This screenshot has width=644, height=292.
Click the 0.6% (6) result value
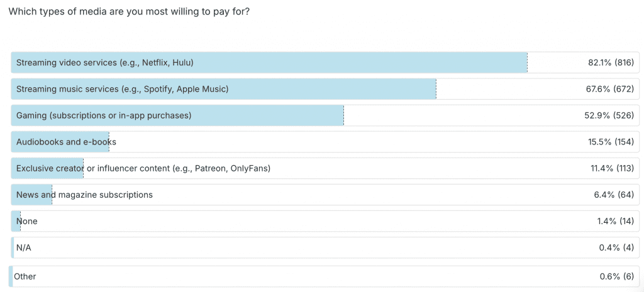tap(616, 276)
